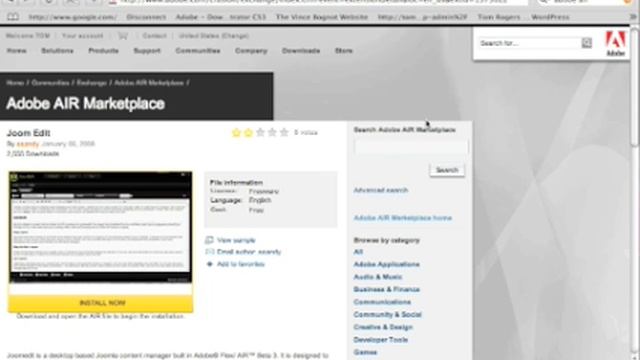Click the search submit icon beside 'Search for...'
Viewport: 640px width, 360px height.
point(587,43)
